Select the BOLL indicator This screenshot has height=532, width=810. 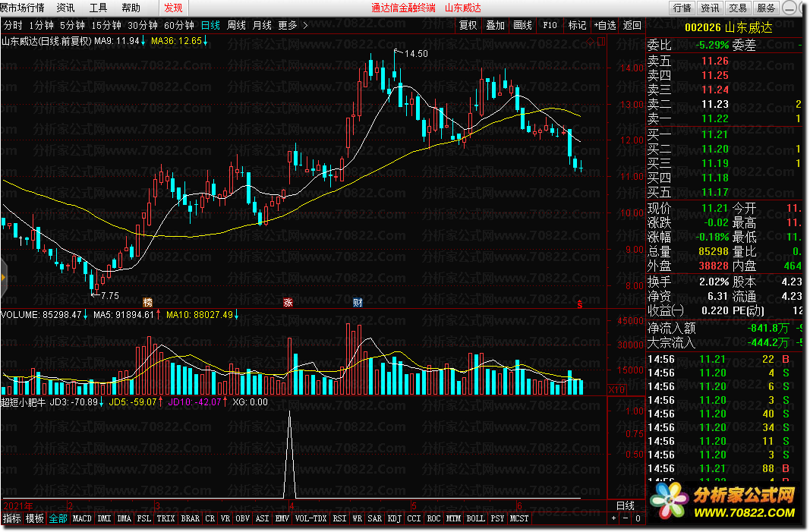point(475,518)
